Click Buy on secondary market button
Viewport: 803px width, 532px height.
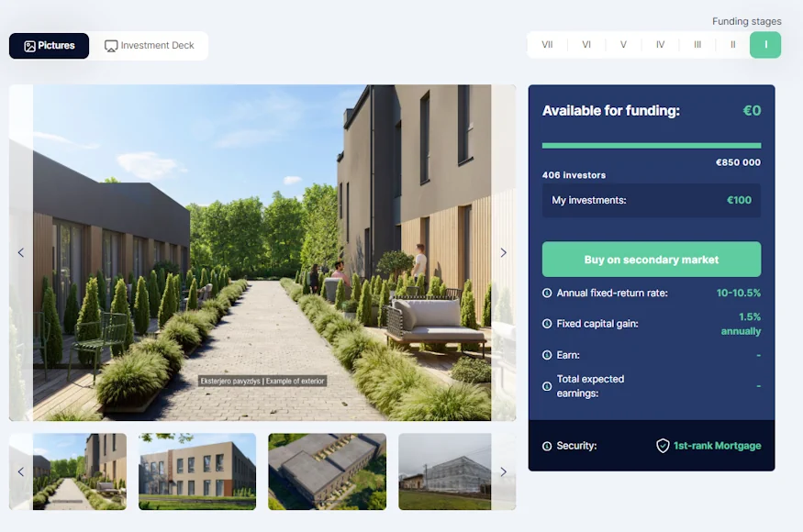tap(652, 259)
